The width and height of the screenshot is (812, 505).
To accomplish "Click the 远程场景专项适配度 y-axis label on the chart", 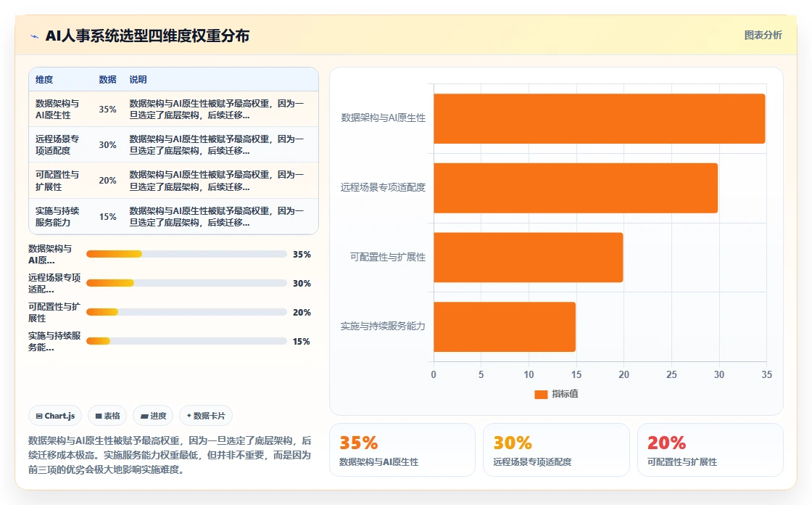I will (x=384, y=187).
